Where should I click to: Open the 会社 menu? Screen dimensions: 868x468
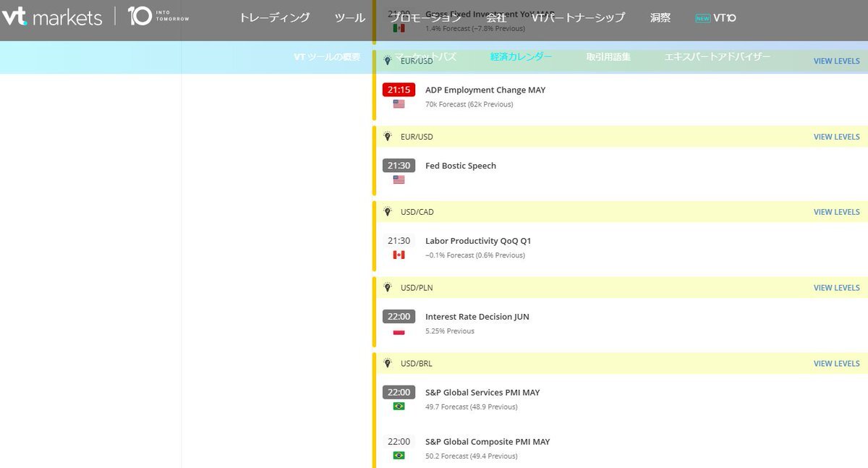(x=496, y=17)
